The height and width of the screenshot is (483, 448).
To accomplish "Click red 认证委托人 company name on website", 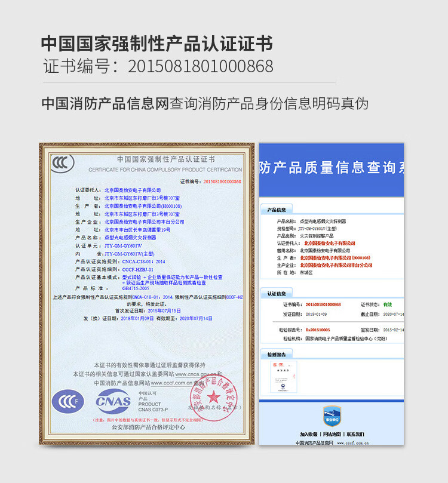I will tap(330, 244).
